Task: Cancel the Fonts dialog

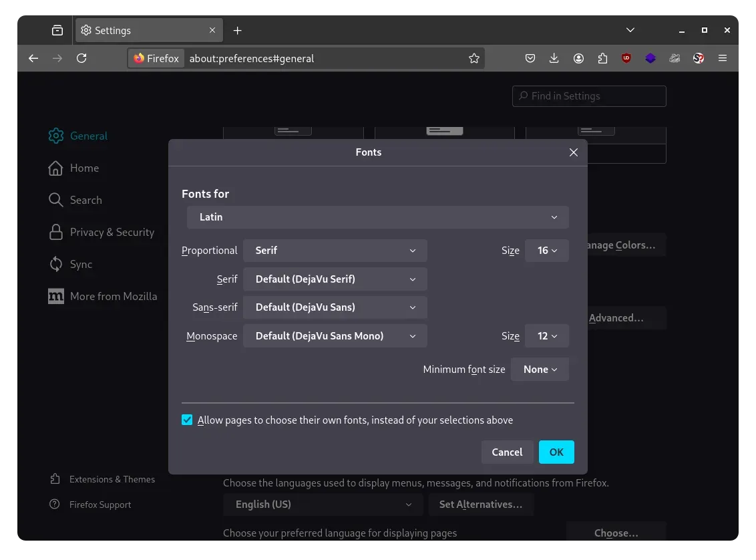Action: point(507,452)
